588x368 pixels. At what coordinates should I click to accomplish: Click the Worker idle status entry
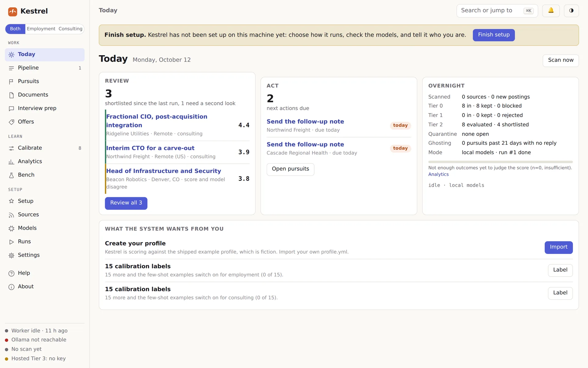pyautogui.click(x=36, y=331)
